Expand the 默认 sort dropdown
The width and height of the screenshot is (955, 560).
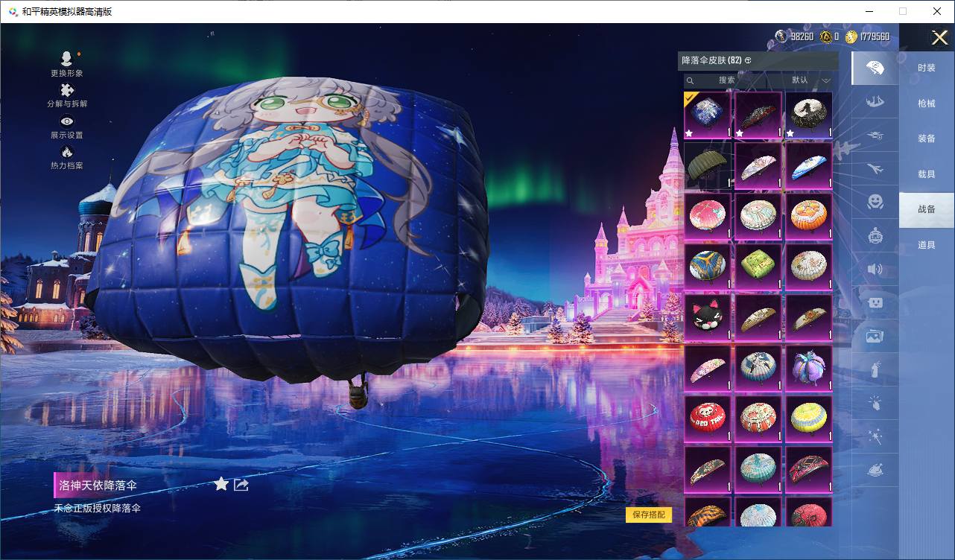click(x=809, y=80)
